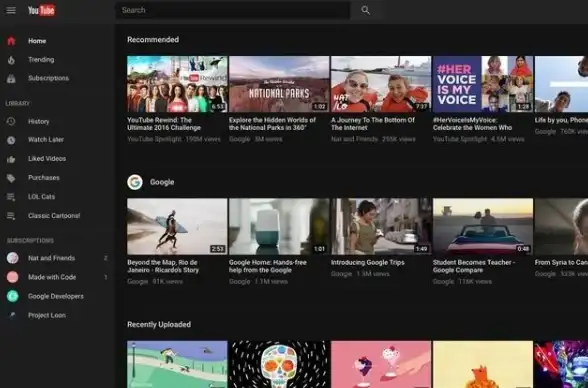Play the pink ice cream thumbnail
The height and width of the screenshot is (388, 588).
[381, 364]
